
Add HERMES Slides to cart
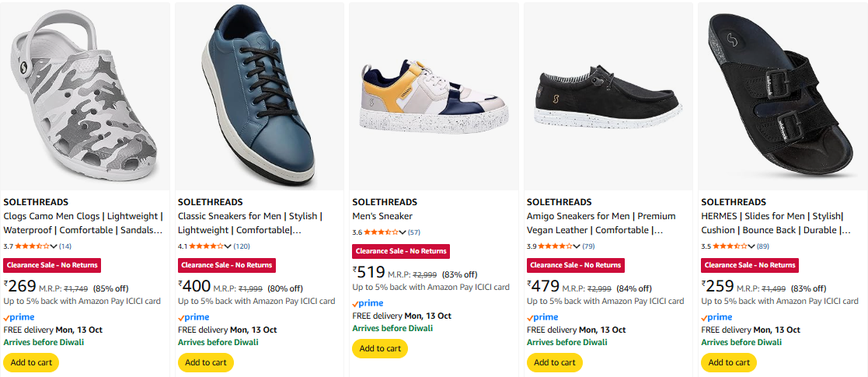[729, 362]
